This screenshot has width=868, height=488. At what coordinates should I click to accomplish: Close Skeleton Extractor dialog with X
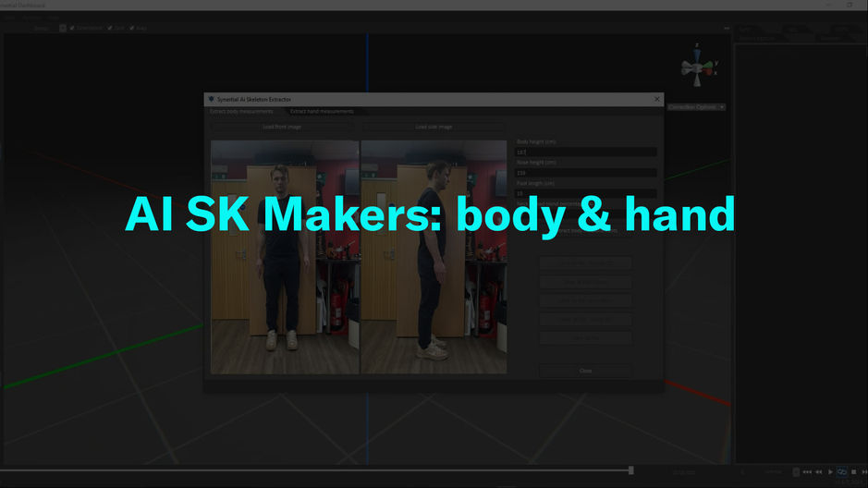click(x=656, y=99)
